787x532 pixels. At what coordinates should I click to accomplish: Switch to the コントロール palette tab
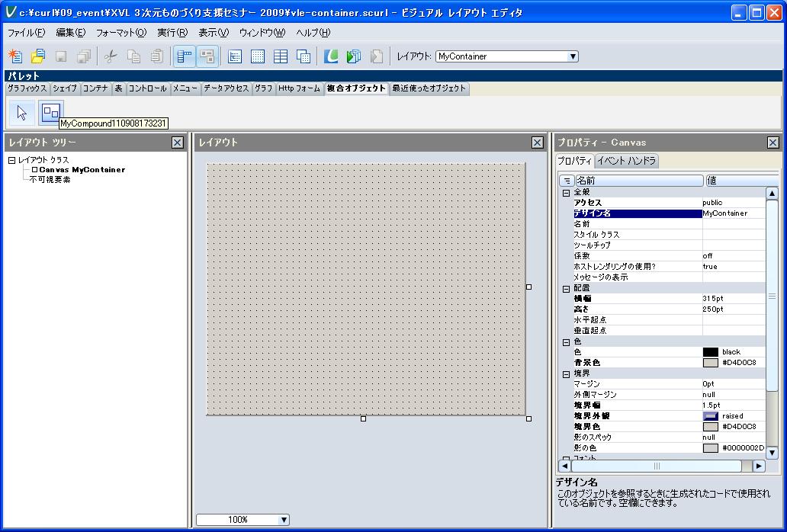point(147,88)
